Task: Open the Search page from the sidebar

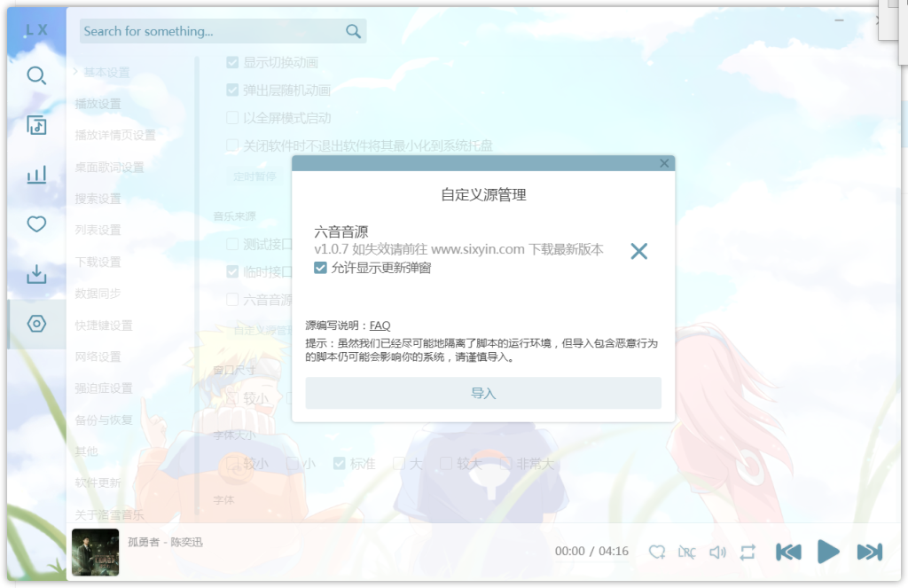Action: click(x=36, y=75)
